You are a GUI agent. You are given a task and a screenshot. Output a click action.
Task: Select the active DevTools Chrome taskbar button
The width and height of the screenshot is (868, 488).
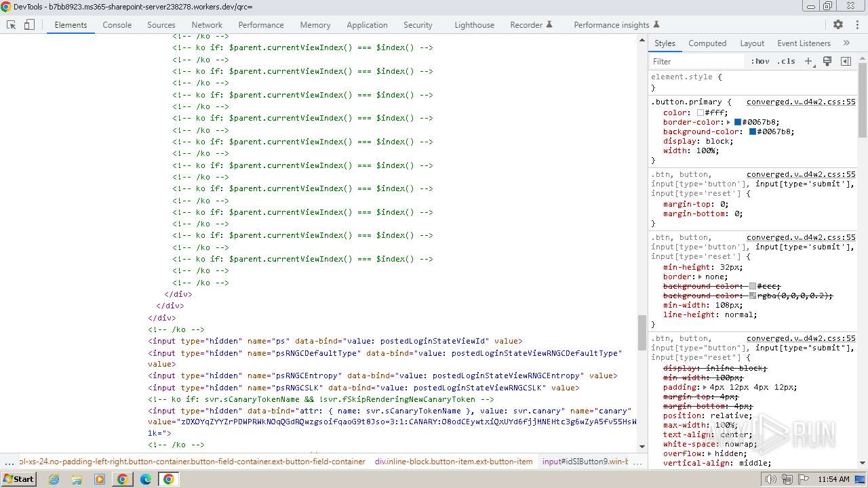168,479
